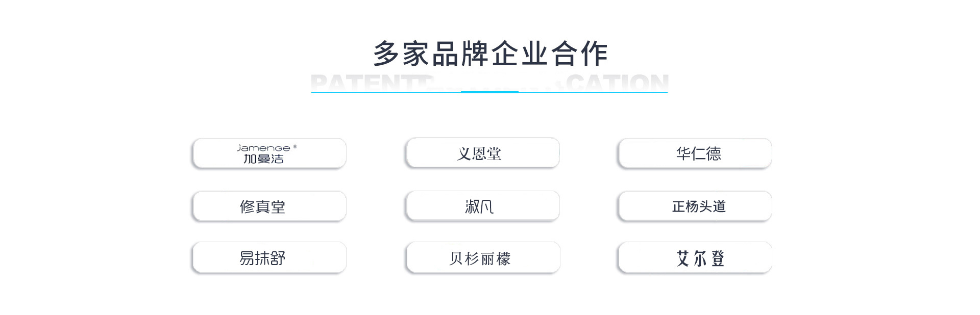Click the faded CATION watermark text
Screen dimensions: 980x315
point(618,83)
